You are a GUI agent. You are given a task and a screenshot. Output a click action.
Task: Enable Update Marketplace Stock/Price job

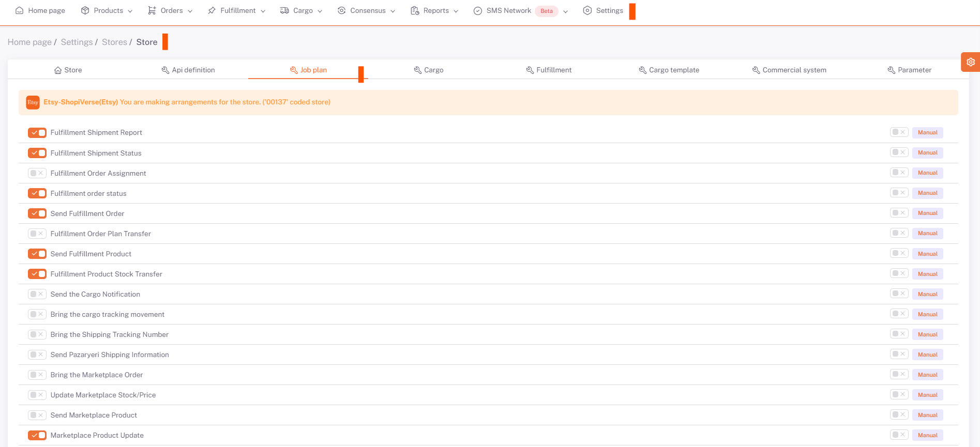click(x=37, y=395)
